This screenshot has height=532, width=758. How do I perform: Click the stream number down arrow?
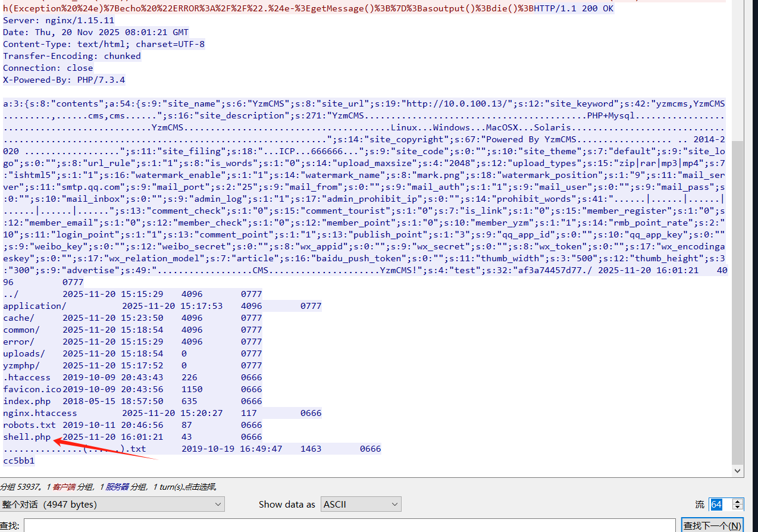pyautogui.click(x=738, y=508)
